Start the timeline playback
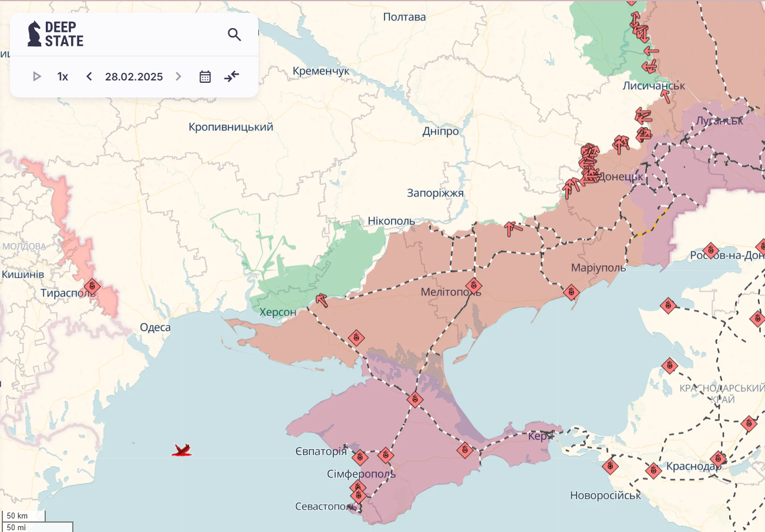 [x=37, y=76]
